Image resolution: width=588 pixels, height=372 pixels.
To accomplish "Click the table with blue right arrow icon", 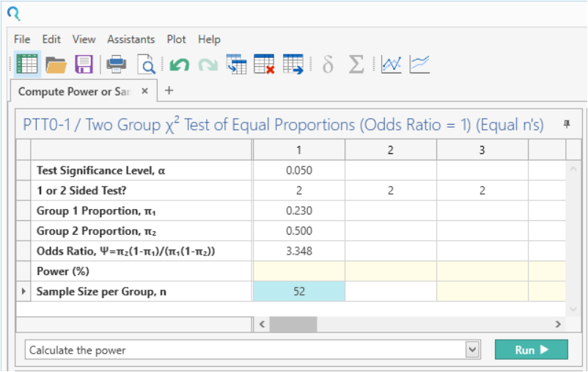I will 293,64.
